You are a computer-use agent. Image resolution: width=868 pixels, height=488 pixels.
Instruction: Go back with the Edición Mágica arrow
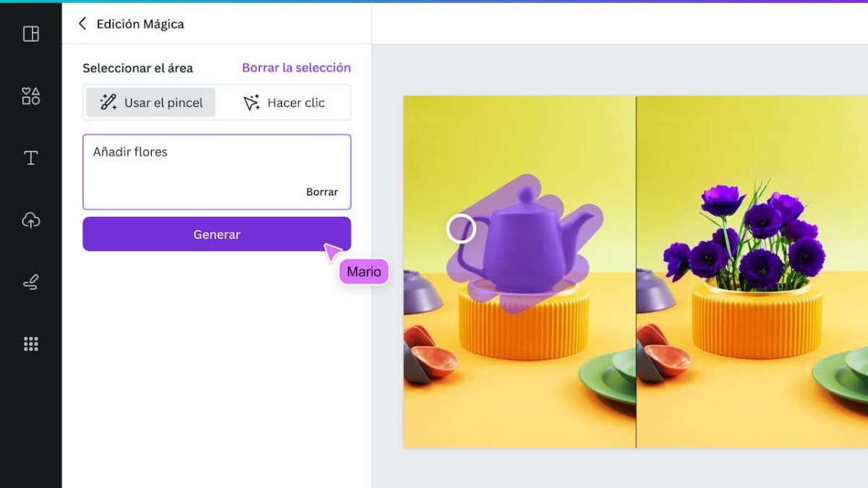click(82, 24)
